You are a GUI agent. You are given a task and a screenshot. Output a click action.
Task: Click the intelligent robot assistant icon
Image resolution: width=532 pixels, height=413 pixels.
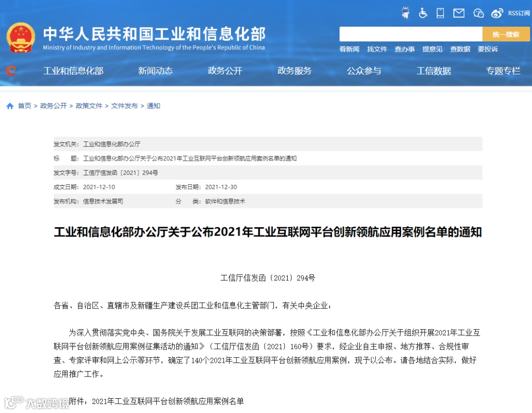coord(405,13)
